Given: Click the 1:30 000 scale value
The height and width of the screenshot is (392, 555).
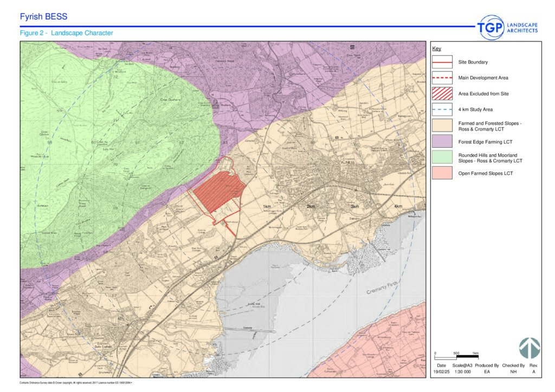Looking at the screenshot, I should pyautogui.click(x=462, y=372).
